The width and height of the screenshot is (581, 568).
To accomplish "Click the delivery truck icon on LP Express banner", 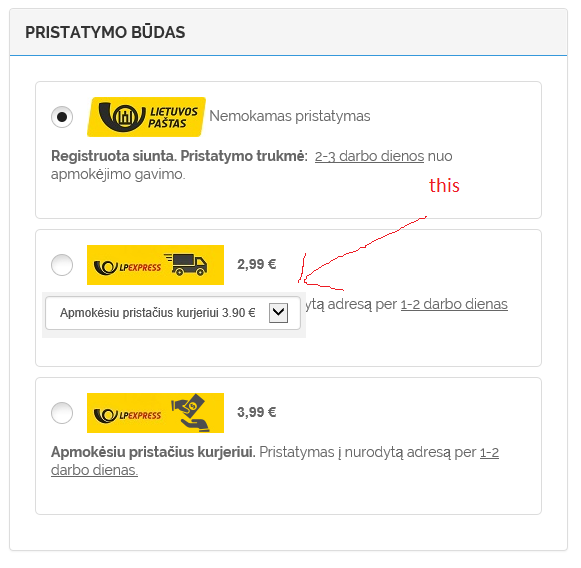I will point(186,265).
